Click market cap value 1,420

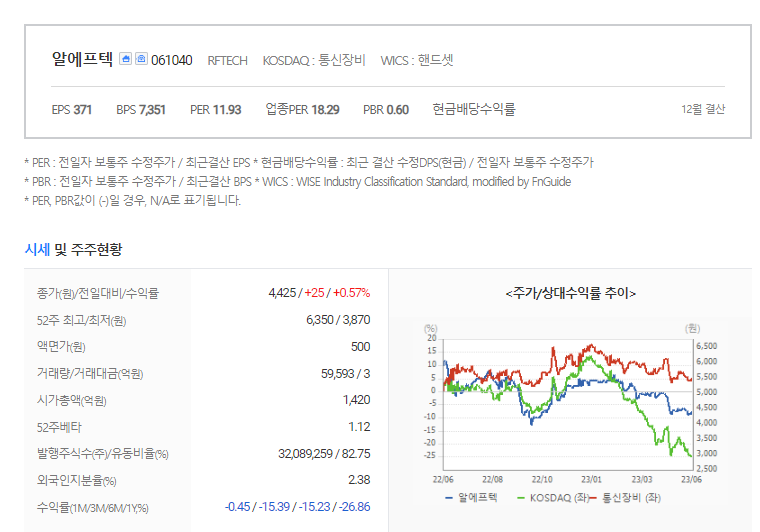pyautogui.click(x=356, y=400)
